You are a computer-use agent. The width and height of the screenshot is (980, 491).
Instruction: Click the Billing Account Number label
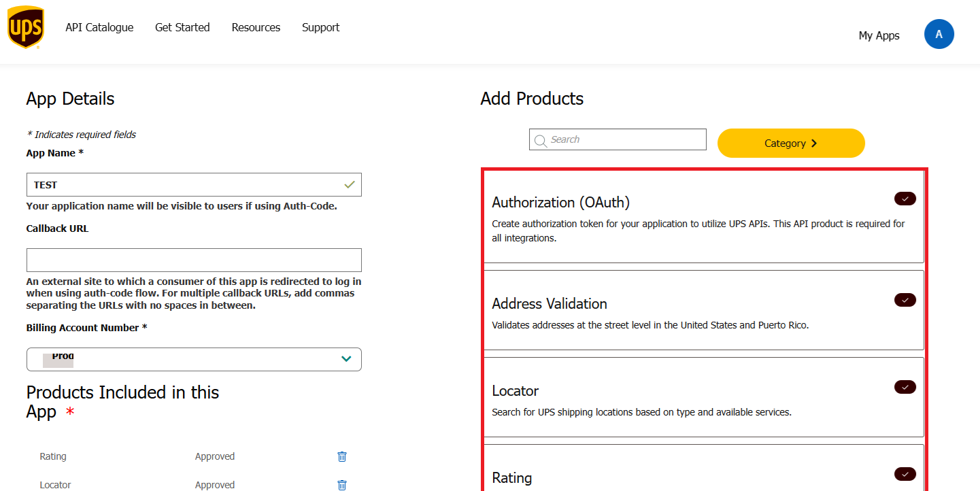87,328
